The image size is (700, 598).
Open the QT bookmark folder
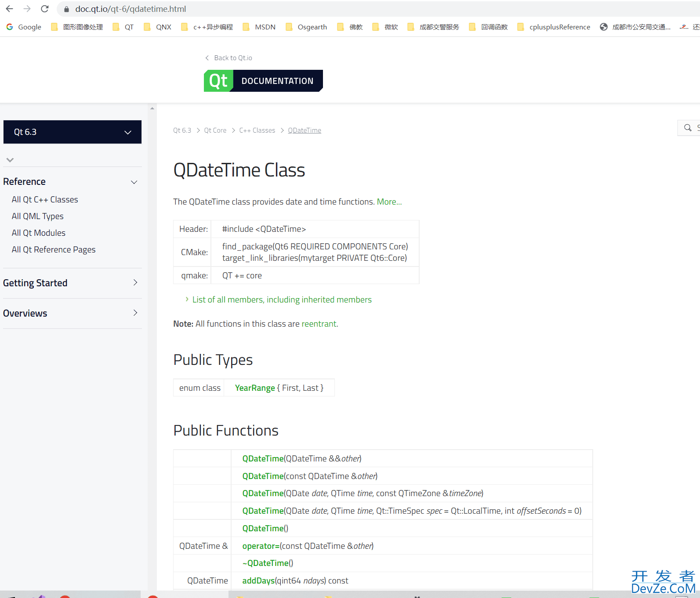tap(123, 27)
